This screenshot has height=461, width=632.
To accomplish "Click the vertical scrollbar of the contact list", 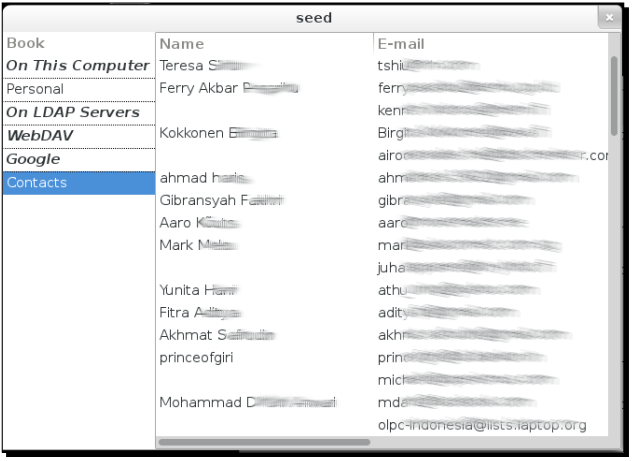I will click(614, 95).
